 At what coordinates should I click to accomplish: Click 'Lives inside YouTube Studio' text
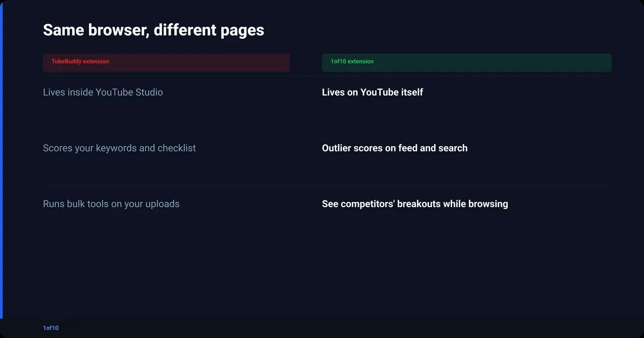(x=103, y=92)
